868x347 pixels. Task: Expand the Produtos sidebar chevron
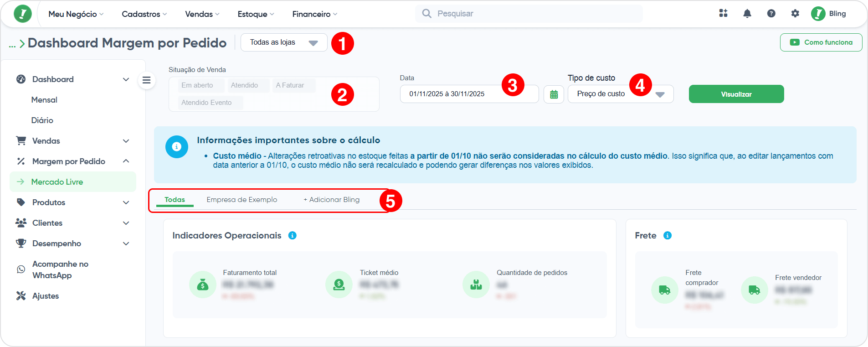pyautogui.click(x=126, y=202)
